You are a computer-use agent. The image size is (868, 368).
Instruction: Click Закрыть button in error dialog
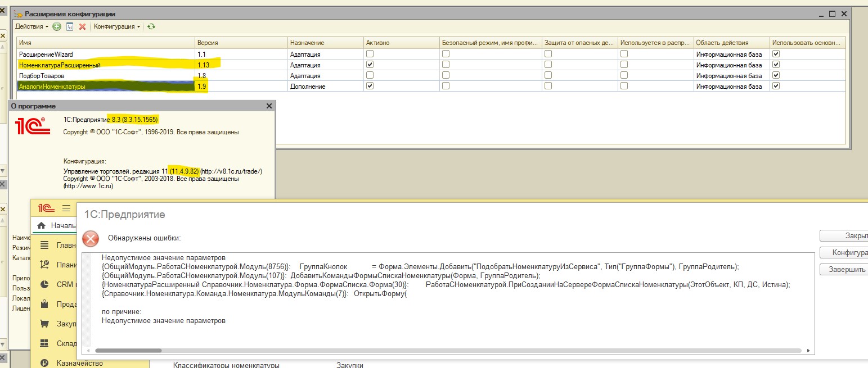pyautogui.click(x=843, y=235)
